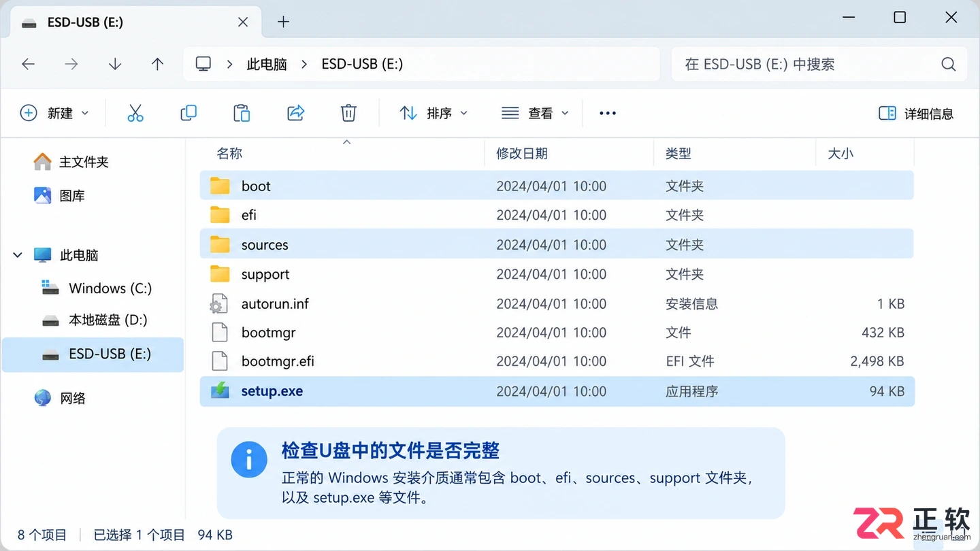
Task: Select the support folder
Action: point(557,274)
